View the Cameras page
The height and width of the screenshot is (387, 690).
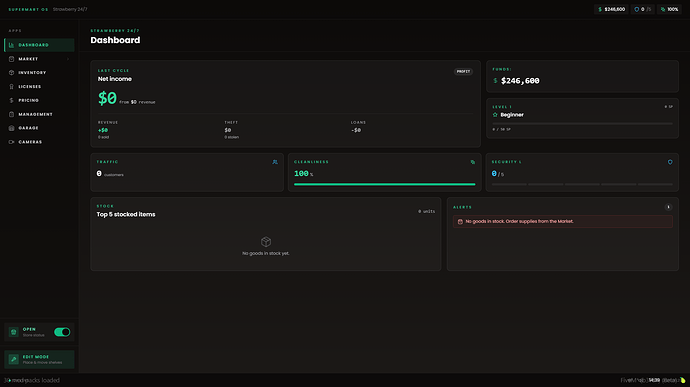pyautogui.click(x=39, y=142)
